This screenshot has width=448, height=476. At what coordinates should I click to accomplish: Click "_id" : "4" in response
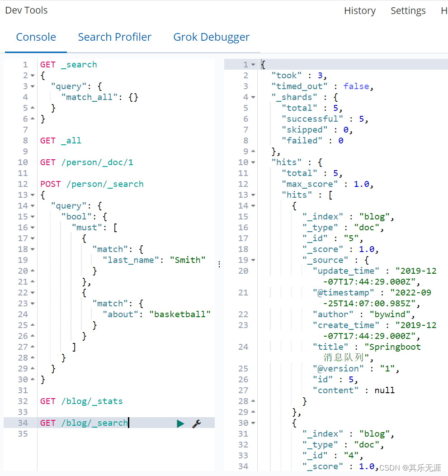click(x=333, y=456)
